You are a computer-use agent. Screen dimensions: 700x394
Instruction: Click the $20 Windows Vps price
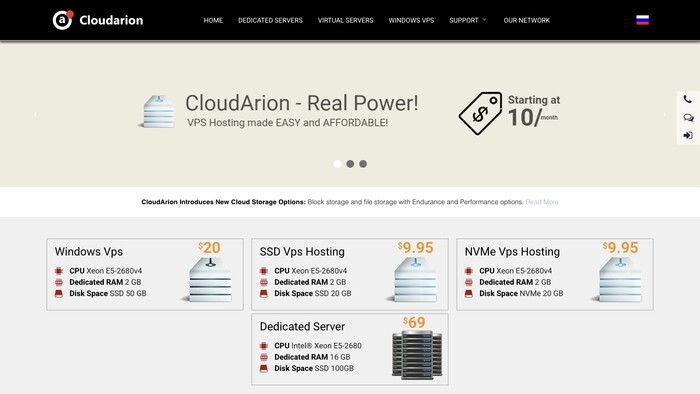209,248
